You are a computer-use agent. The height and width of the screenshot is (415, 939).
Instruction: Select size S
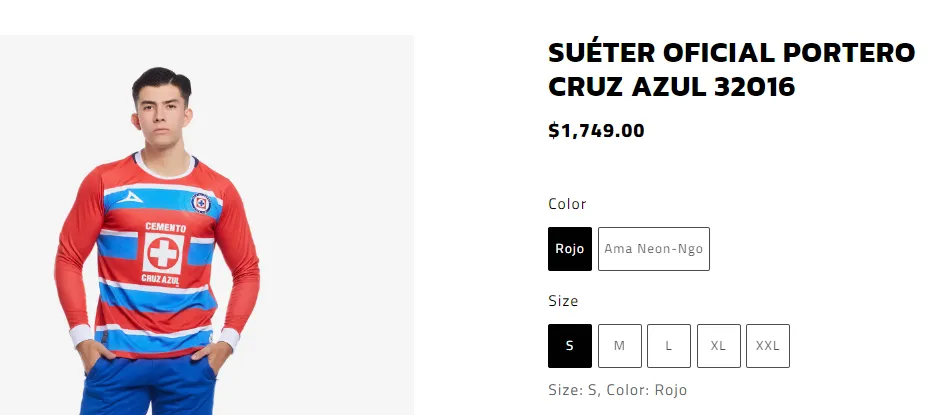pyautogui.click(x=570, y=346)
